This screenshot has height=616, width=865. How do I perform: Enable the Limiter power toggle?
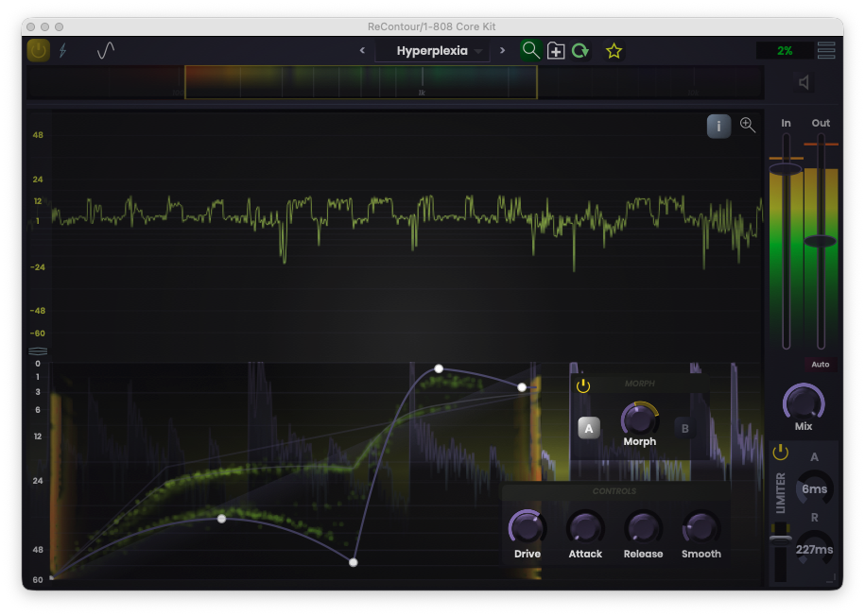click(780, 452)
